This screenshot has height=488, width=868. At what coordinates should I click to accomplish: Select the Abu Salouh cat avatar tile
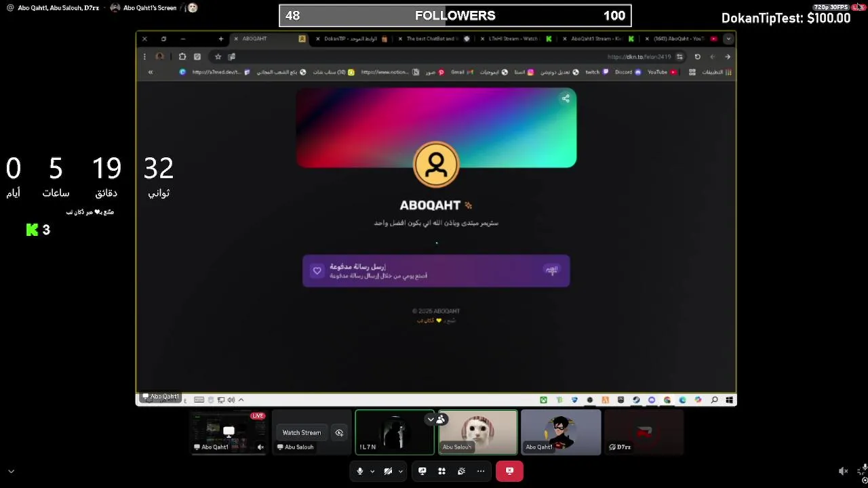click(x=477, y=432)
